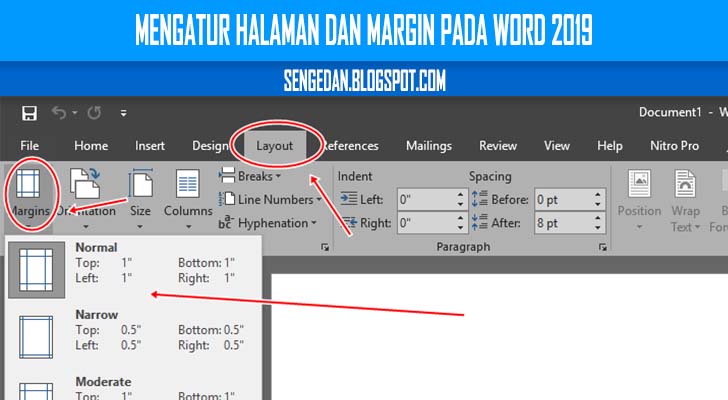Image resolution: width=728 pixels, height=400 pixels.
Task: Decrease the Indent Right value
Action: (x=460, y=228)
